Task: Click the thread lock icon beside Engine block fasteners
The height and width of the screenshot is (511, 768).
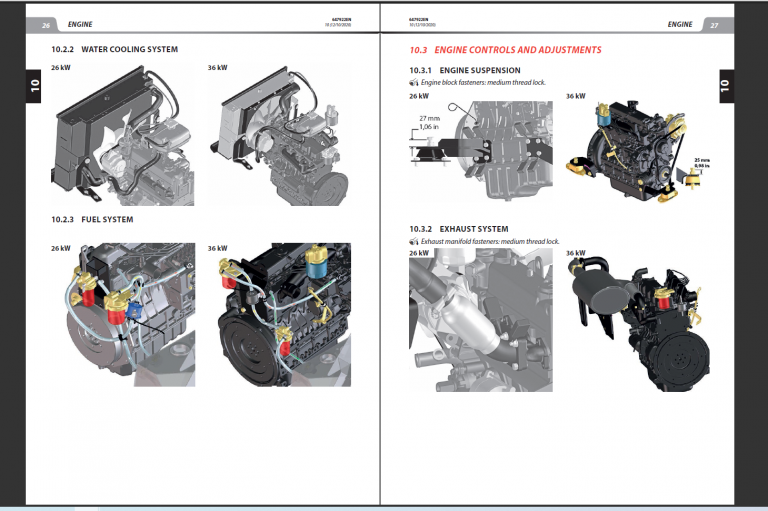Action: 414,82
